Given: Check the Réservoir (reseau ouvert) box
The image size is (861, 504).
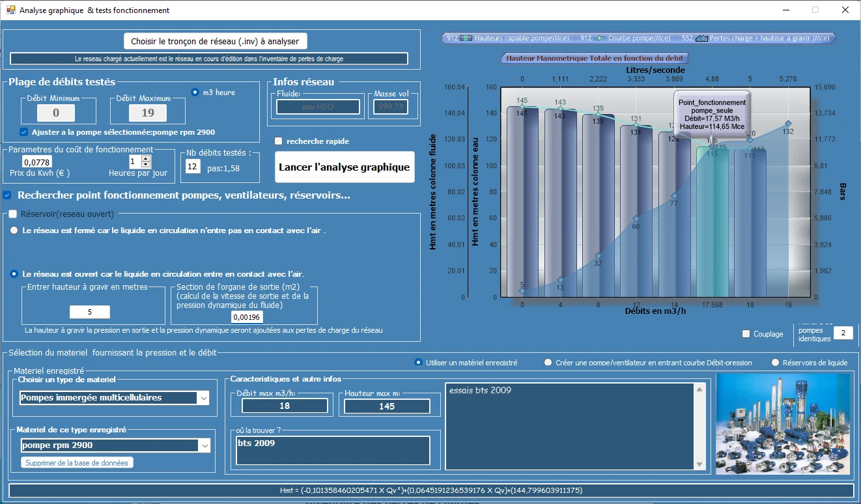Looking at the screenshot, I should pos(12,214).
